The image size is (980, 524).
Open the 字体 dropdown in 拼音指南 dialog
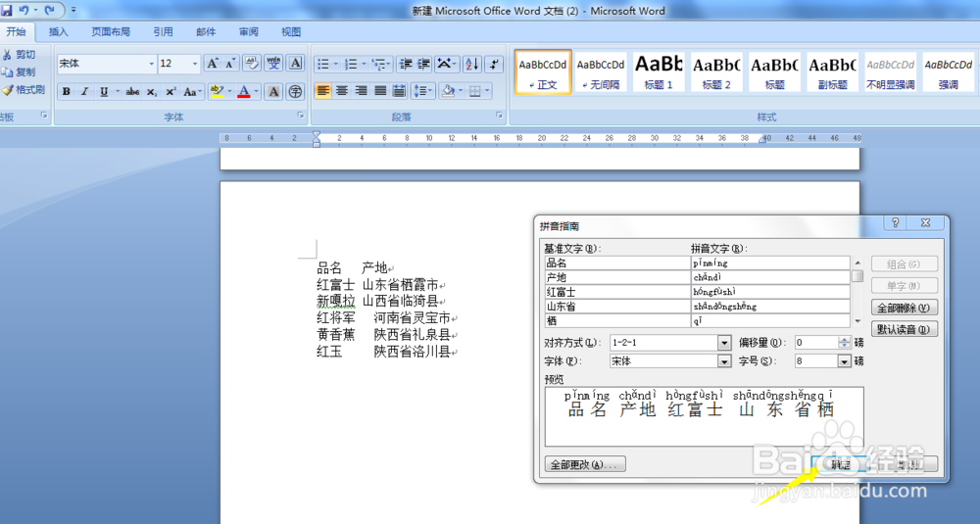(x=724, y=361)
